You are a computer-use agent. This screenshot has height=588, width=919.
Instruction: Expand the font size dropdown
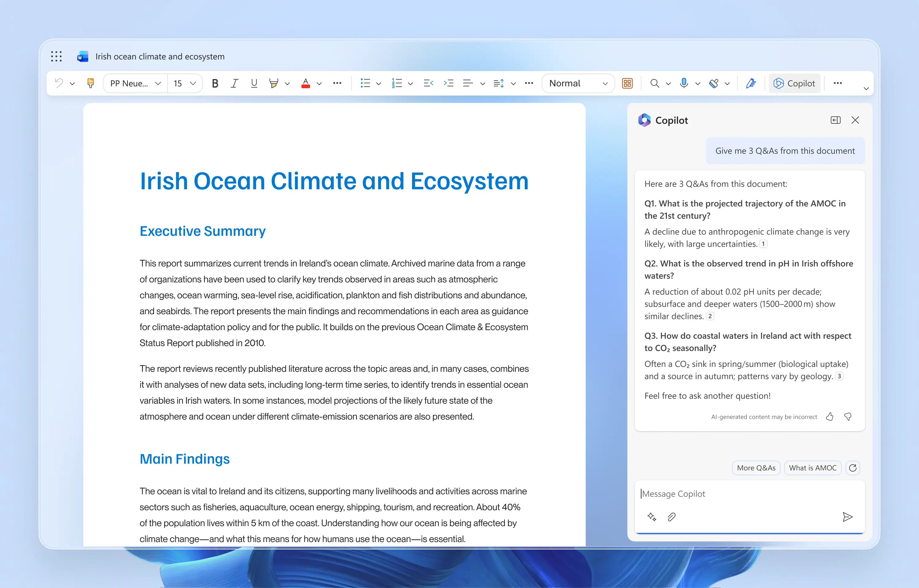click(193, 83)
